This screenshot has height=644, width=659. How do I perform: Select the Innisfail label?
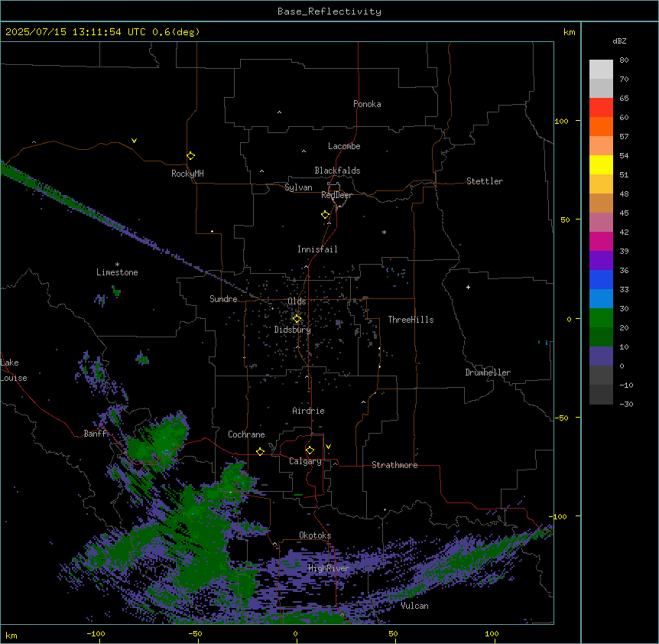(317, 249)
